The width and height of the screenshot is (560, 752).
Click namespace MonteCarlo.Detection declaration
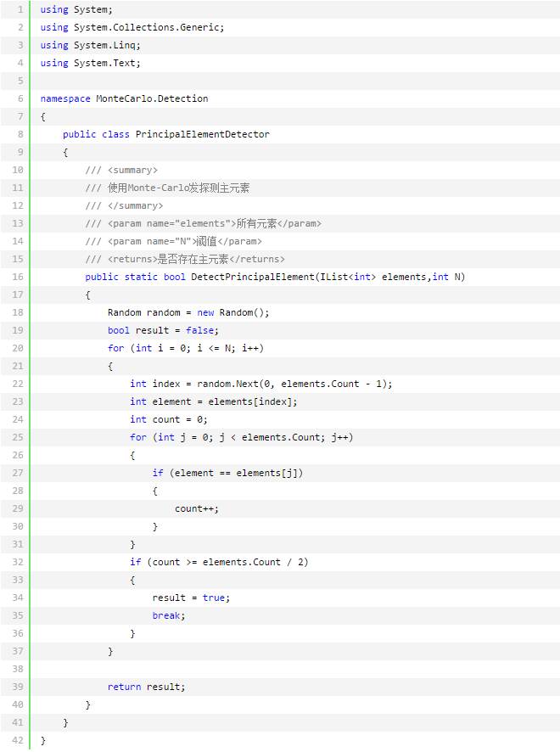pos(124,98)
